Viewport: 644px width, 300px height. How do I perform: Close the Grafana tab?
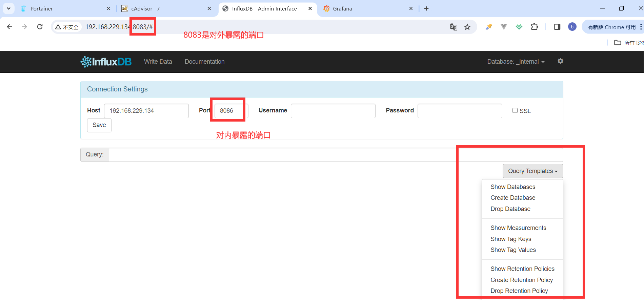click(411, 8)
